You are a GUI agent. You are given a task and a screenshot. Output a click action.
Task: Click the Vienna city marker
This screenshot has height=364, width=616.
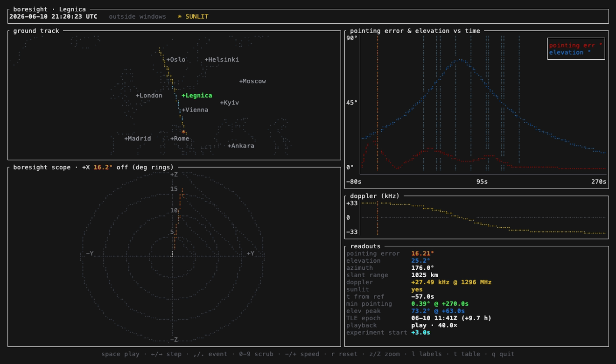click(195, 110)
